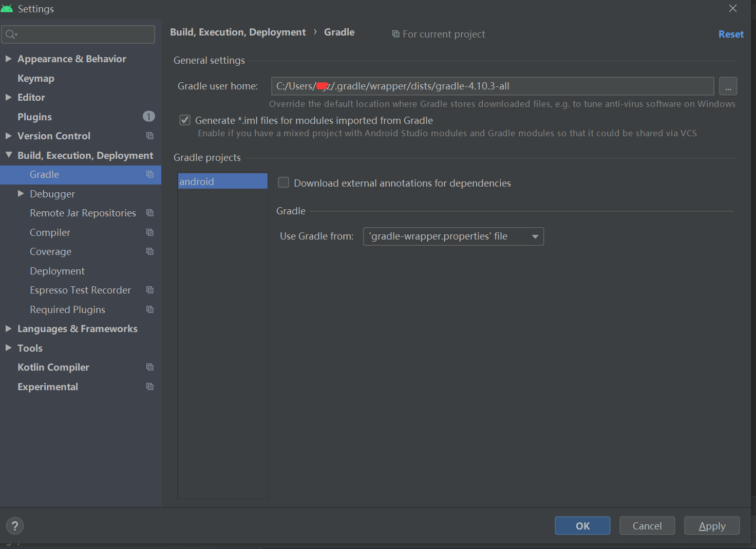Click the Plugins update count badge
The image size is (756, 549).
coord(149,117)
